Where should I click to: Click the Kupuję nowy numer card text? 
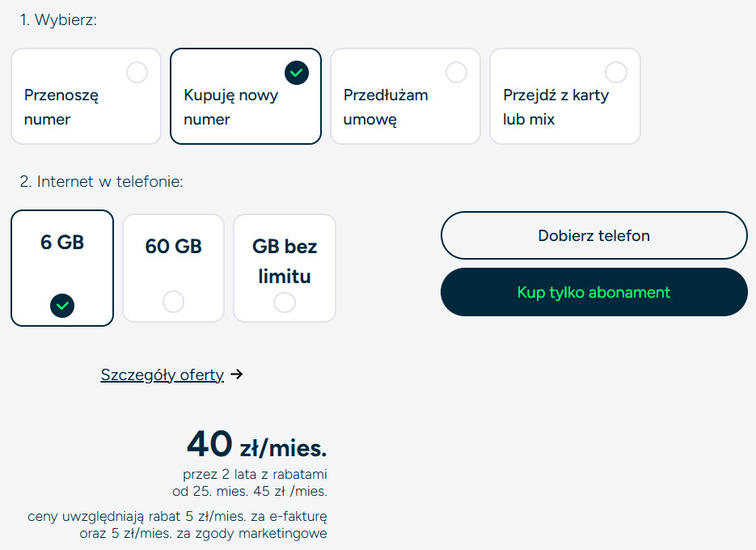(230, 107)
